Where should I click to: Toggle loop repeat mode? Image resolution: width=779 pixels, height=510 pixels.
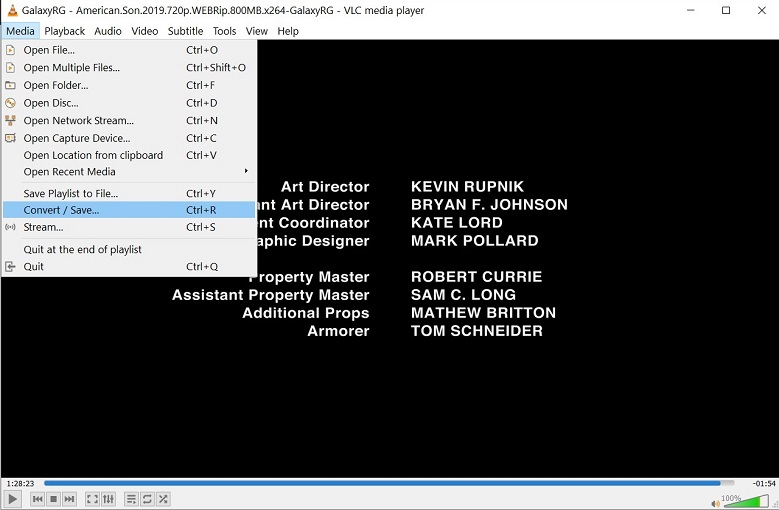coord(147,499)
